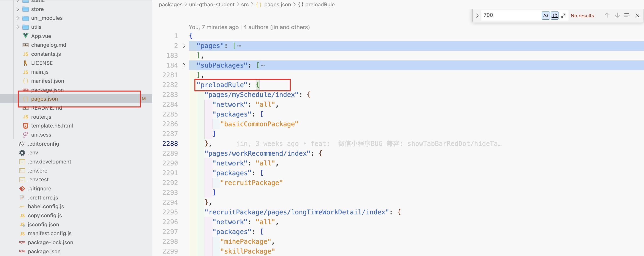The height and width of the screenshot is (256, 644).
Task: Click "preloadRule" key on line 2282
Action: coord(222,85)
